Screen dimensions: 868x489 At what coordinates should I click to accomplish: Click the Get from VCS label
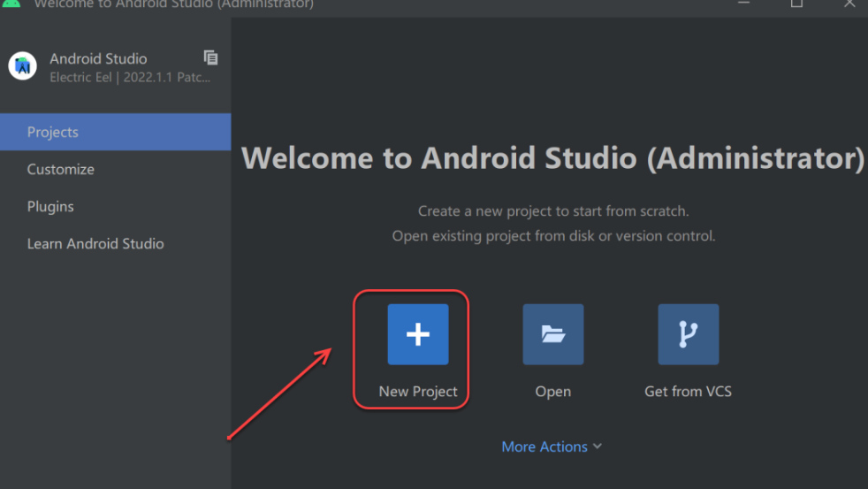[688, 391]
